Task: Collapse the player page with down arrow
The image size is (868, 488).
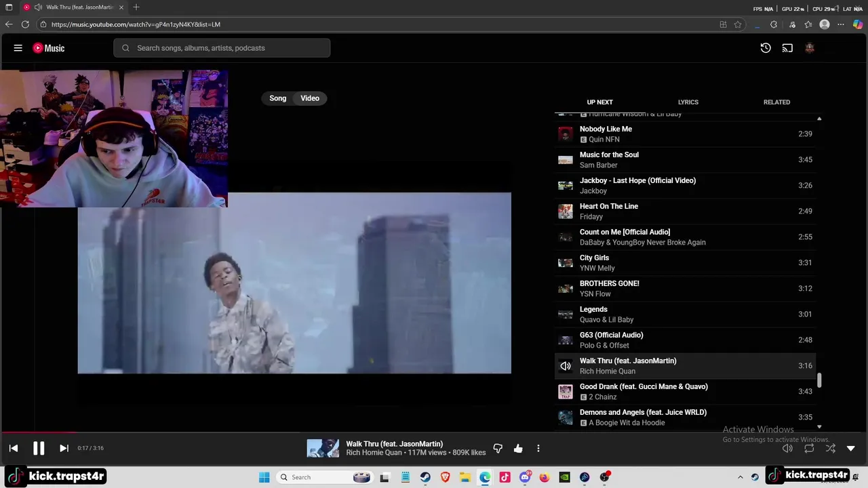Action: (x=851, y=449)
